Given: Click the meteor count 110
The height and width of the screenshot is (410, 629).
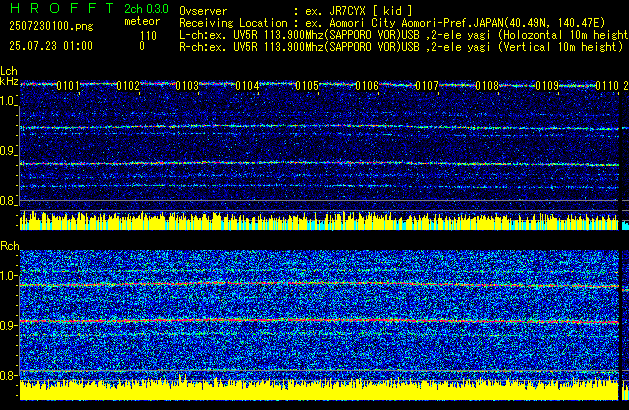Looking at the screenshot, I should click(x=148, y=36).
